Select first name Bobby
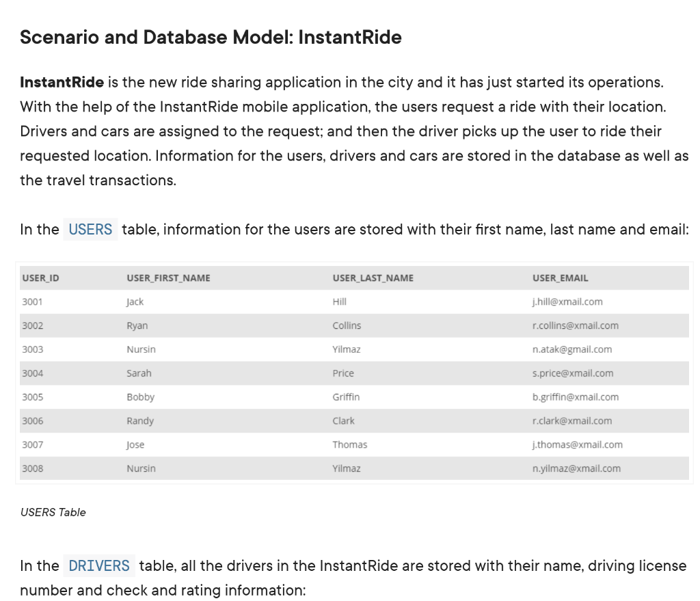 click(141, 397)
